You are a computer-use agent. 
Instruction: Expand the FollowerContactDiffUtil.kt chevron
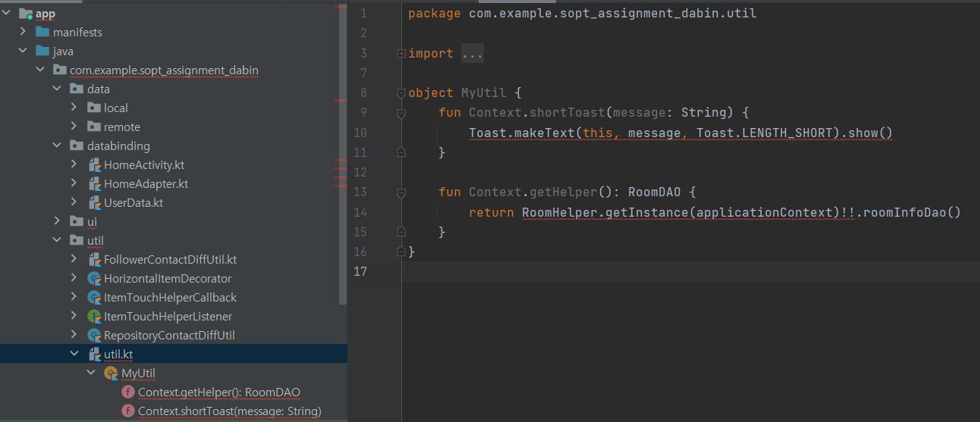point(74,259)
